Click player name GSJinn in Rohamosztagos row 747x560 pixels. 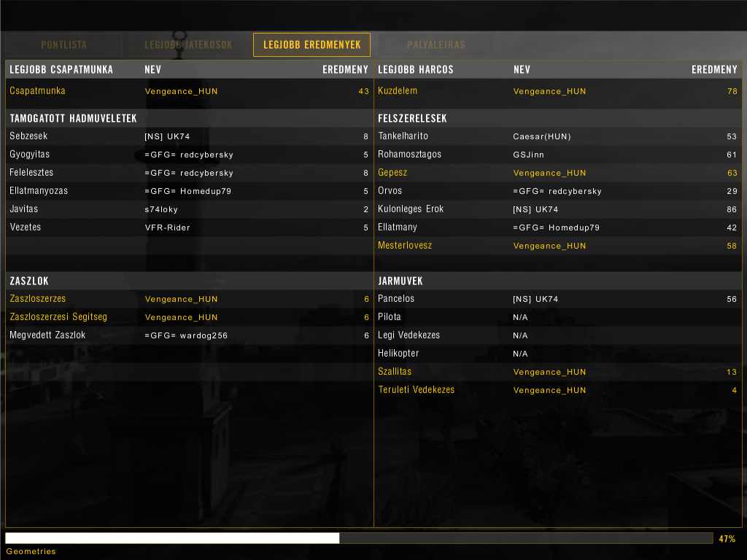(x=528, y=155)
